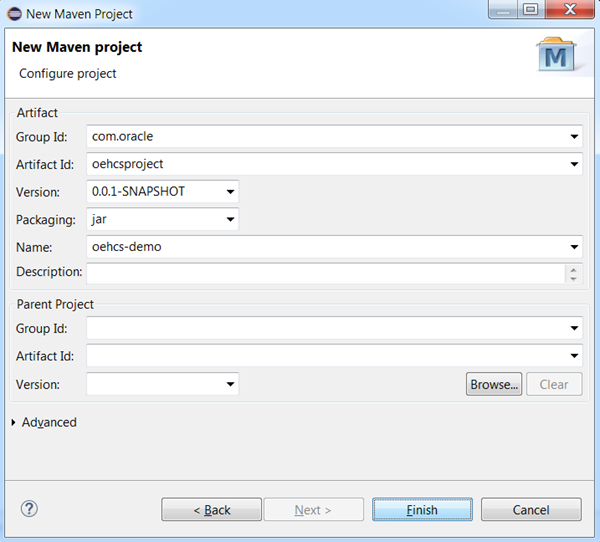Image resolution: width=600 pixels, height=542 pixels.
Task: Go back with the < Back button
Action: (x=211, y=509)
